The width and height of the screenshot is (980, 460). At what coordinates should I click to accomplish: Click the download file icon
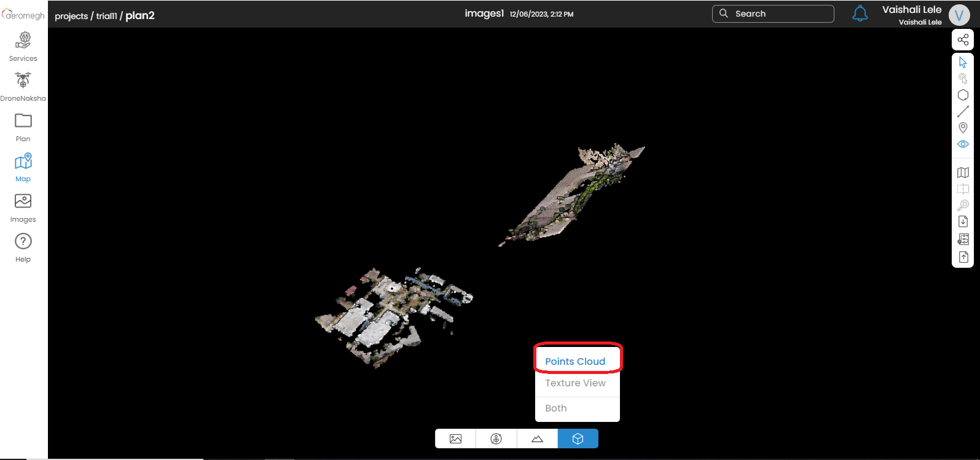(963, 222)
